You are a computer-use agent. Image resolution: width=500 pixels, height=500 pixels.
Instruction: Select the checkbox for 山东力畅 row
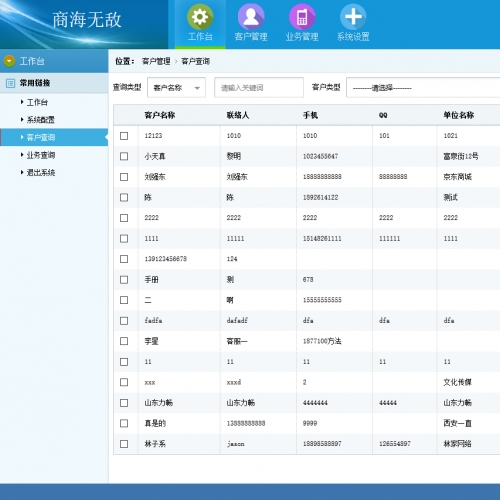124,403
